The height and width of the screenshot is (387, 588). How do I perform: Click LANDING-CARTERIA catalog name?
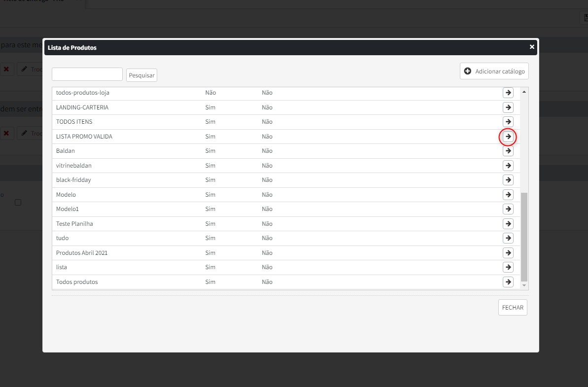pos(82,107)
